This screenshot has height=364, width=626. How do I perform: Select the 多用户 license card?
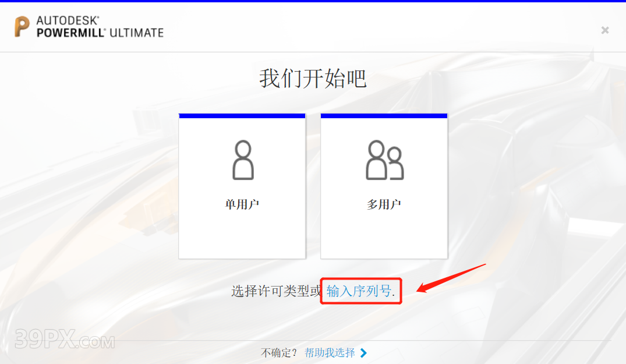384,186
